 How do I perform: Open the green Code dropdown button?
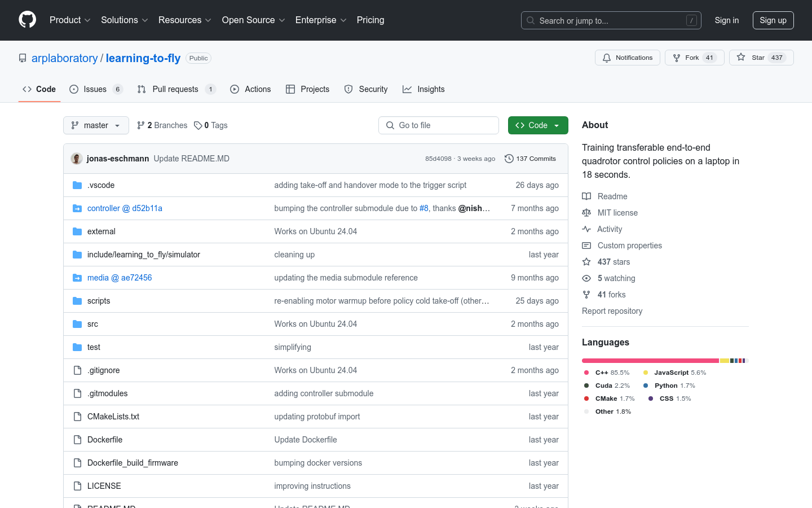538,125
